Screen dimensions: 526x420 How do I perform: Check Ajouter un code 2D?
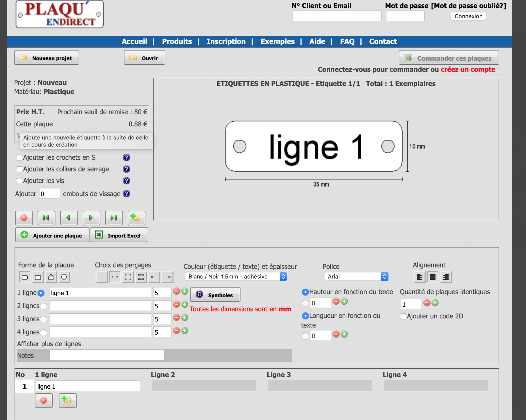point(403,316)
